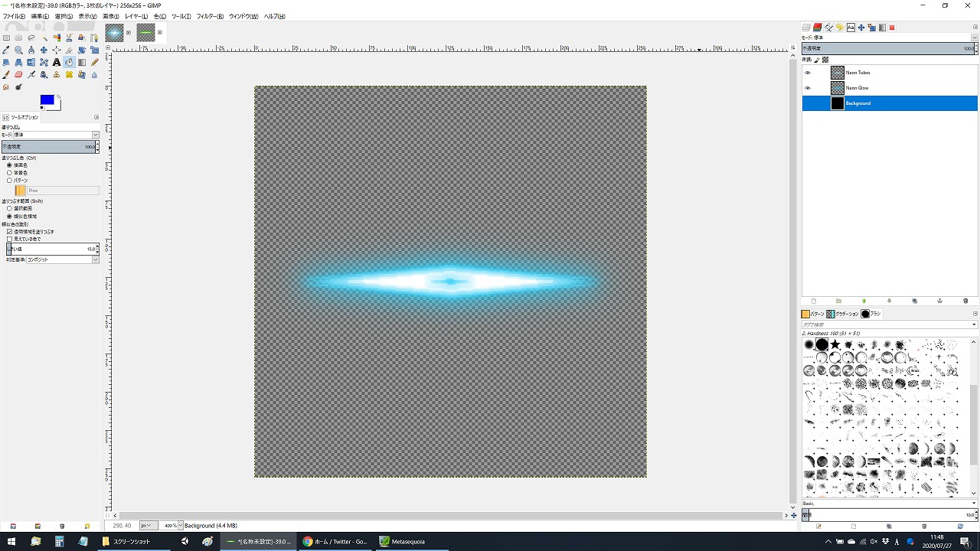
Task: Select the Blur/Sharpen droplet tool
Action: [94, 74]
